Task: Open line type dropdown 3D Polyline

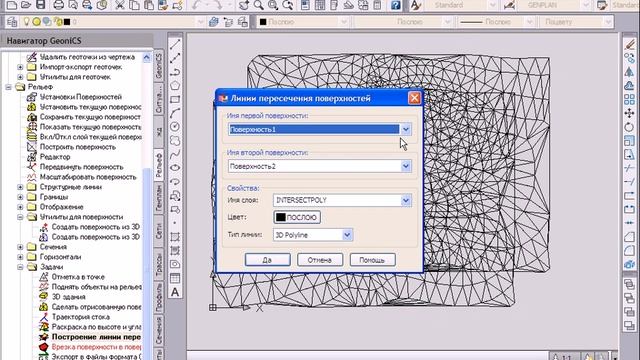Action: tap(347, 235)
